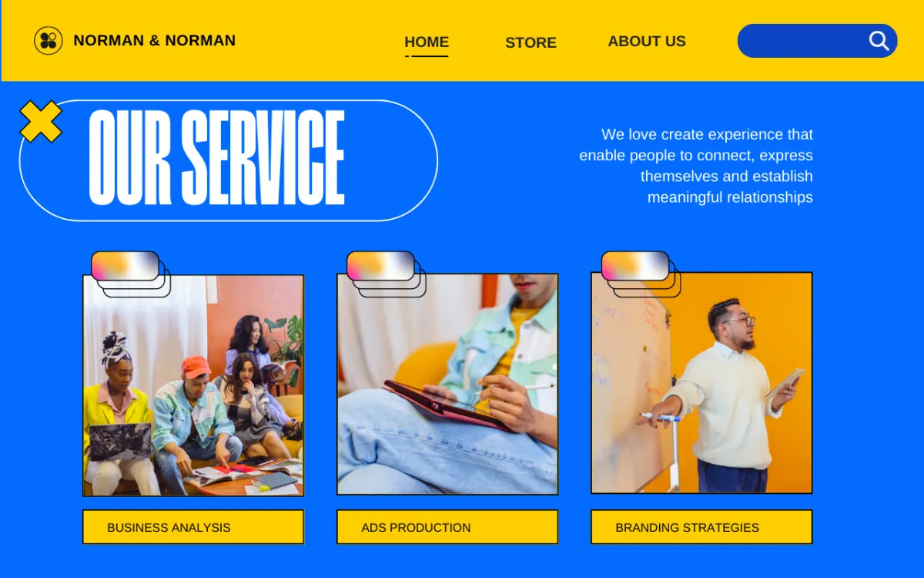Viewport: 924px width, 578px height.
Task: Open the HOME menu item
Action: tap(427, 42)
